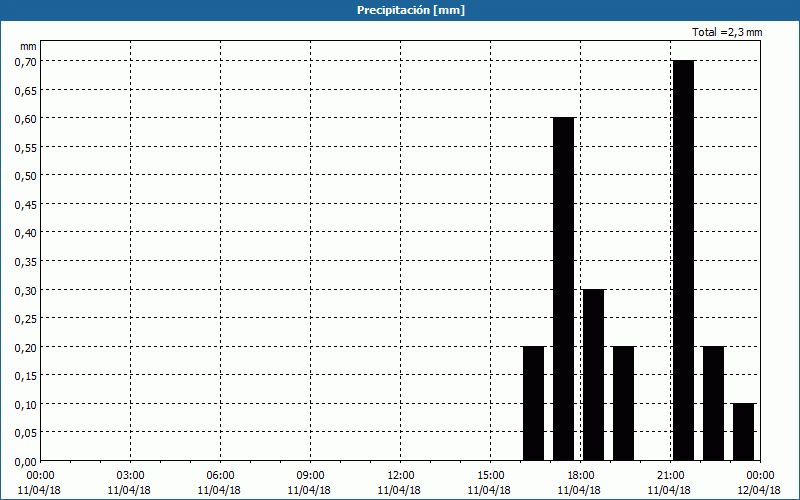Click the tallest bar reaching 0,70
This screenshot has width=800, height=500.
click(684, 260)
